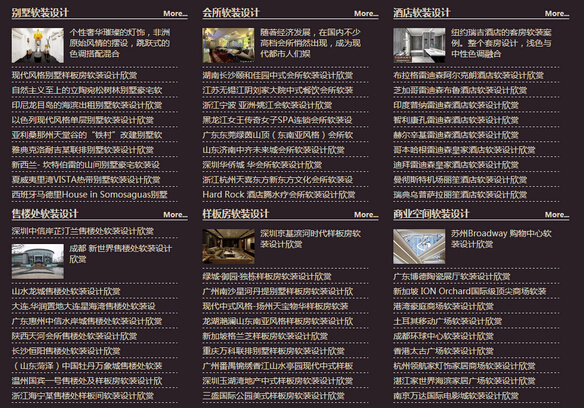Open 绿城-御园-独栋样板房 article
This screenshot has height=408, width=584.
pyautogui.click(x=267, y=276)
